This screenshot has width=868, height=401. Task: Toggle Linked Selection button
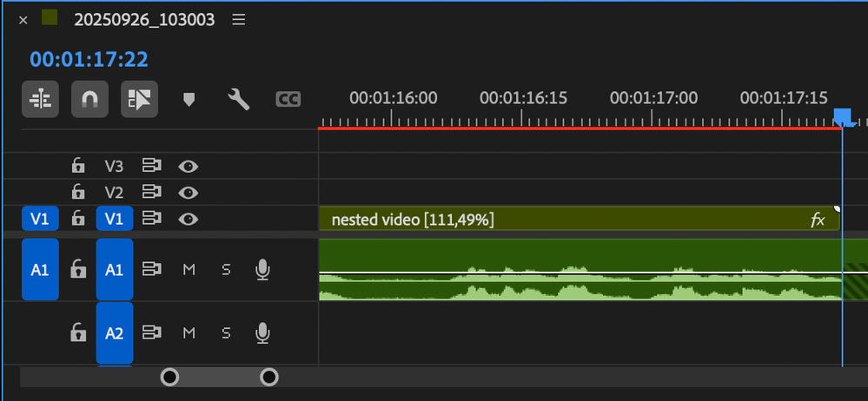[x=139, y=100]
